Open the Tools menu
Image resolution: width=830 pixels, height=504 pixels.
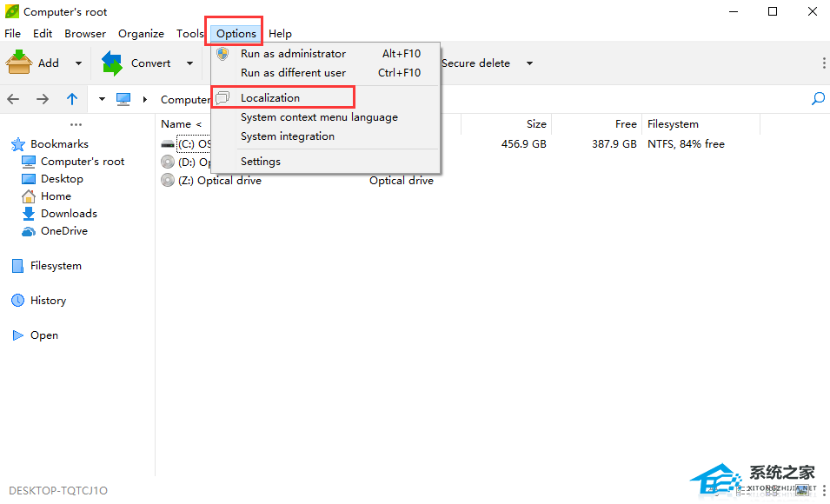[189, 33]
